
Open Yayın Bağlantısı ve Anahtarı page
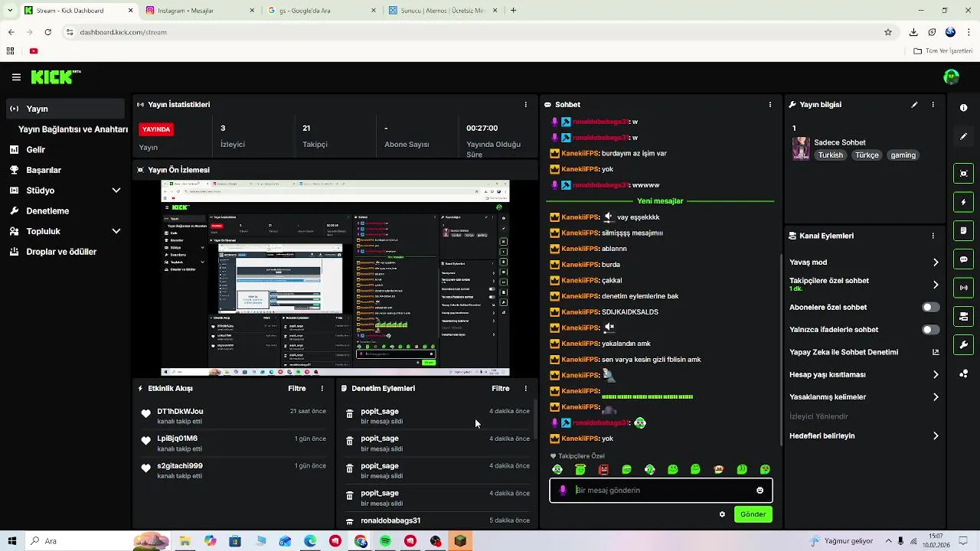pos(73,129)
